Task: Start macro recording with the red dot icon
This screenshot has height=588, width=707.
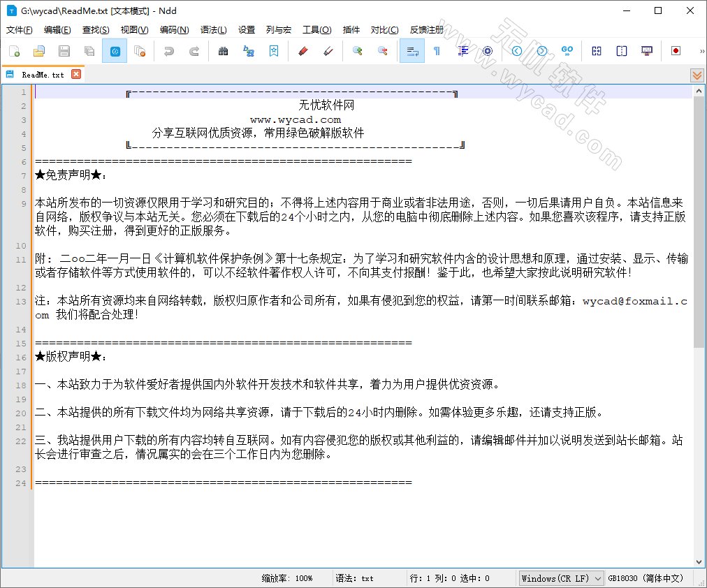Action: click(x=675, y=51)
